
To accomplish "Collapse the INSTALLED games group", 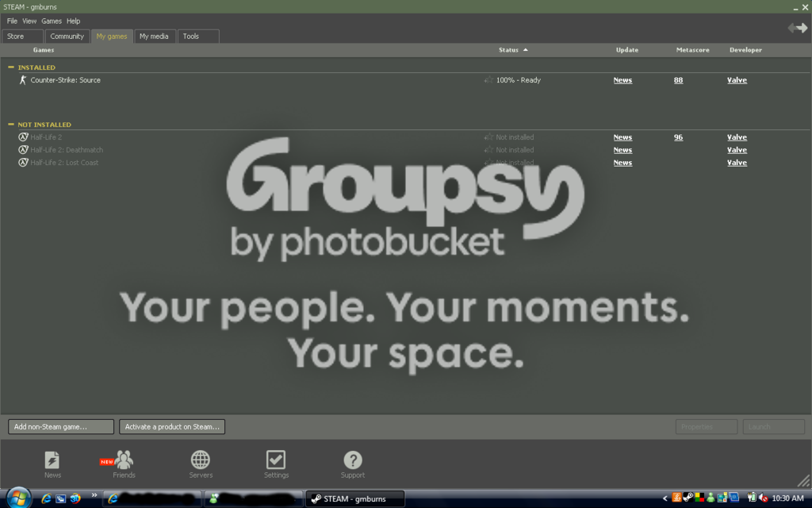I will 11,67.
